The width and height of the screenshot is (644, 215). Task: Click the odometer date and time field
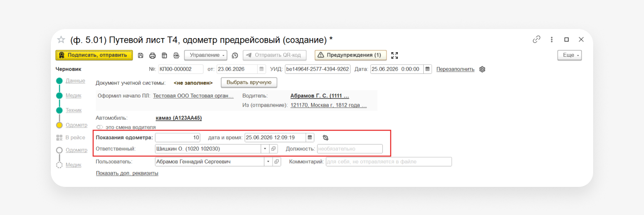[275, 137]
